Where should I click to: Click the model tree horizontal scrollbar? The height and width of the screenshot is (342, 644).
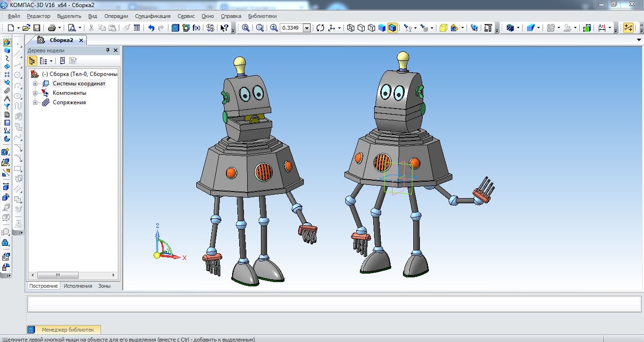coord(74,275)
